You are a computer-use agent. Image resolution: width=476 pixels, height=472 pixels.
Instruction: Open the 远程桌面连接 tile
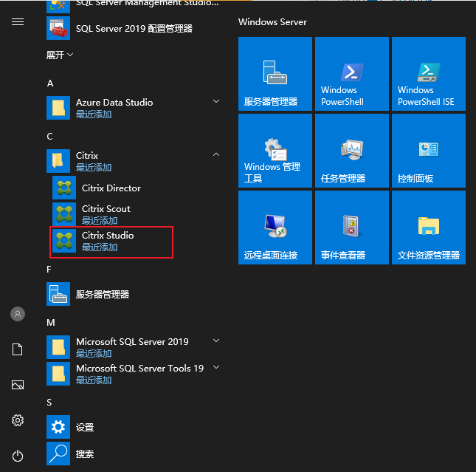pyautogui.click(x=275, y=228)
